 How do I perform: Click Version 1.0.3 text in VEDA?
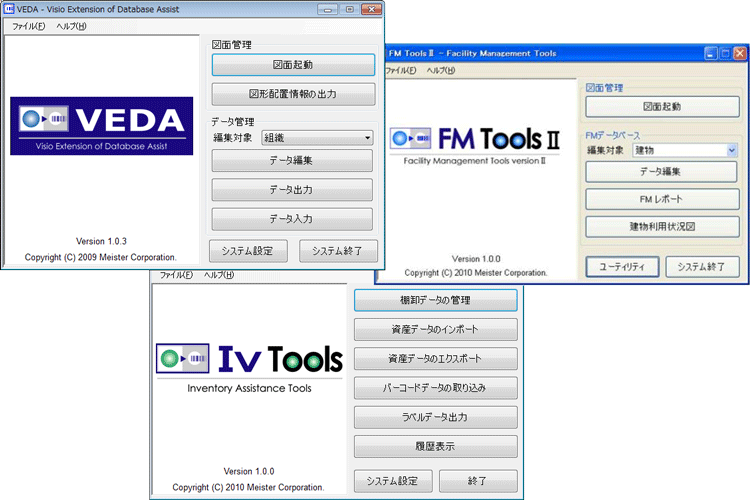tap(101, 241)
